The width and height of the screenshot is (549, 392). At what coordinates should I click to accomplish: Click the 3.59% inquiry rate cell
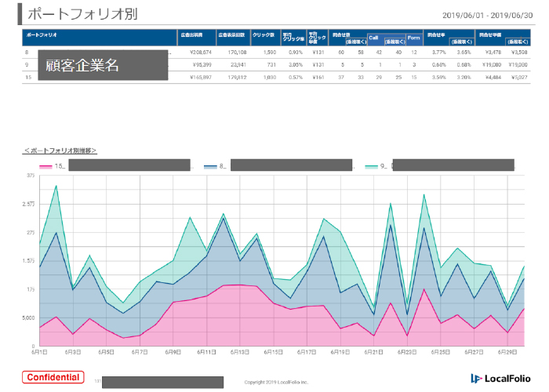tap(438, 78)
